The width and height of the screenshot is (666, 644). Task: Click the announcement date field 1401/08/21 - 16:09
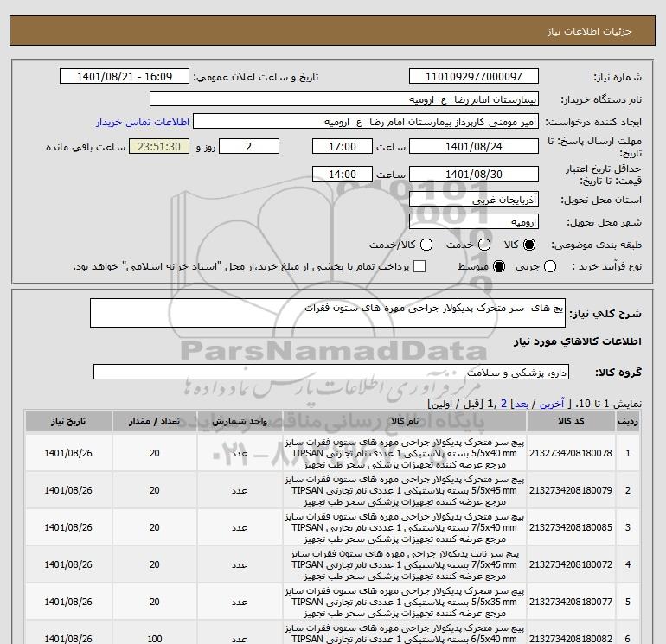click(x=125, y=76)
